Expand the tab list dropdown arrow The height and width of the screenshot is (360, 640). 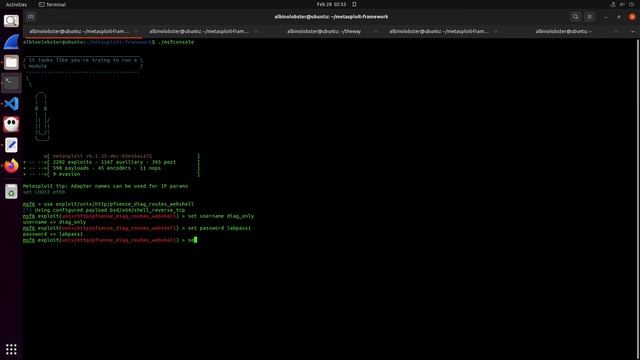[633, 31]
